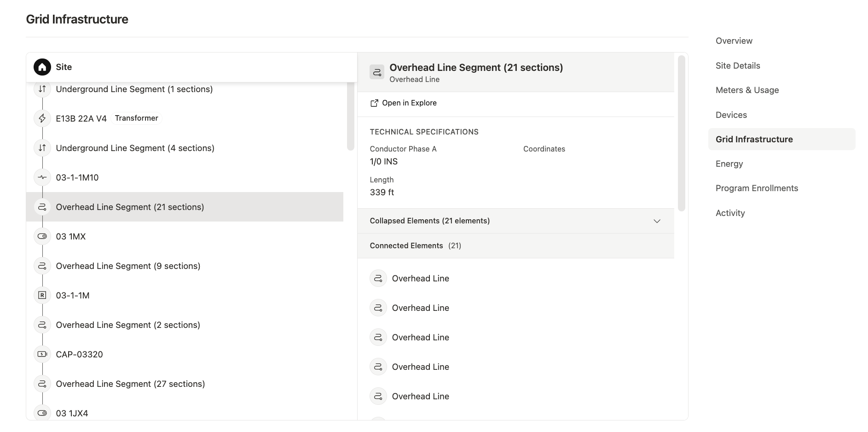Screen dimensions: 868x432
Task: Select Underground Line Segment (4 sections)
Action: [x=185, y=148]
